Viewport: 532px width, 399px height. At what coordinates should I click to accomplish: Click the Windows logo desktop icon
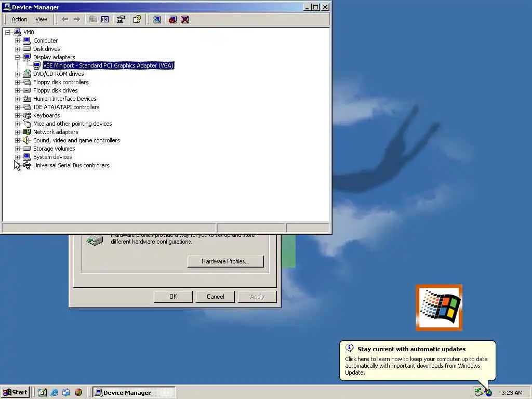tap(439, 308)
